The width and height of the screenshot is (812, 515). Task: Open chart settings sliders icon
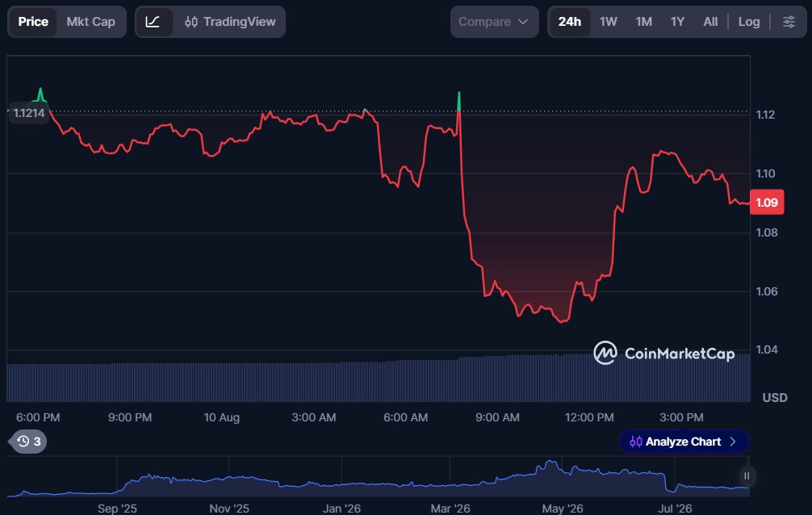pos(789,22)
